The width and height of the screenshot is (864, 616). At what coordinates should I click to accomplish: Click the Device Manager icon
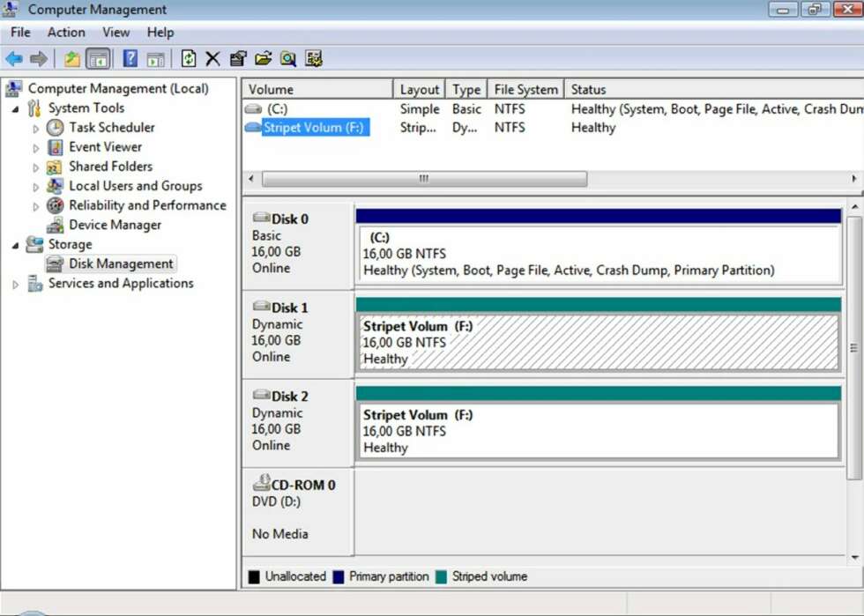(55, 225)
